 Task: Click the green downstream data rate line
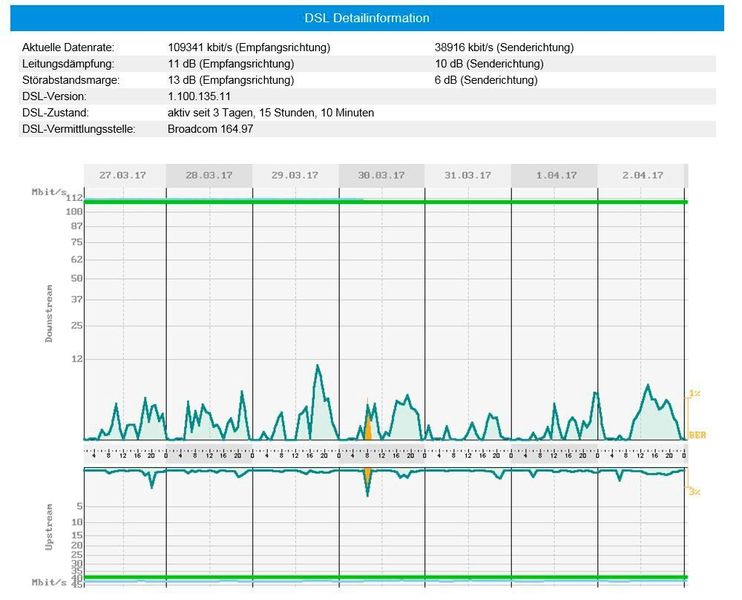[x=385, y=202]
